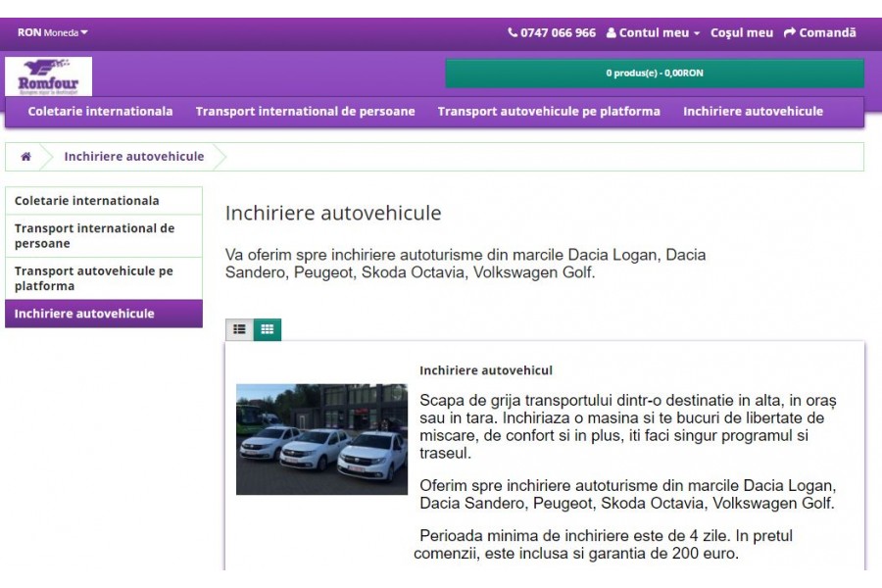Open Coletarie internationala in top navigation
882x588 pixels.
point(100,112)
